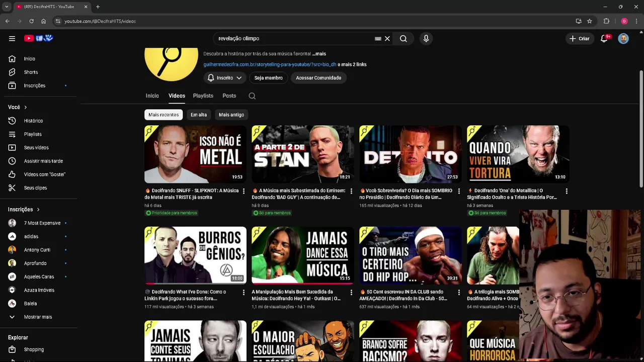The image size is (644, 362).
Task: Open the QUANDO VIVER VIRA TORTURA thumbnail
Action: pos(518,154)
